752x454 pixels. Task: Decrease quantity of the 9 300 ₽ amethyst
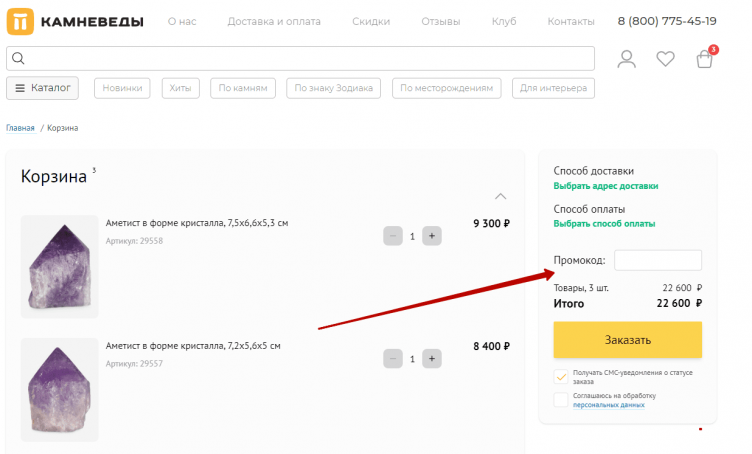point(392,236)
